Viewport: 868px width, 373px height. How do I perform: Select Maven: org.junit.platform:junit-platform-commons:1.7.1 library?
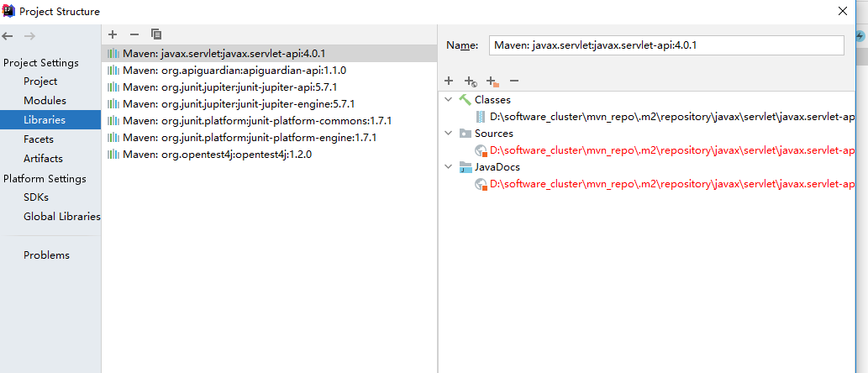[x=270, y=121]
